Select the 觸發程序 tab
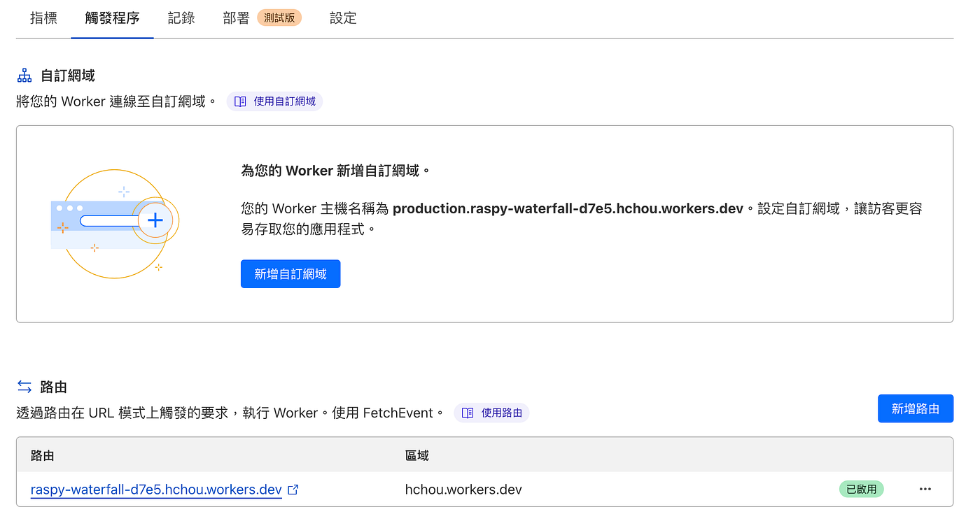980x528 pixels. tap(112, 18)
